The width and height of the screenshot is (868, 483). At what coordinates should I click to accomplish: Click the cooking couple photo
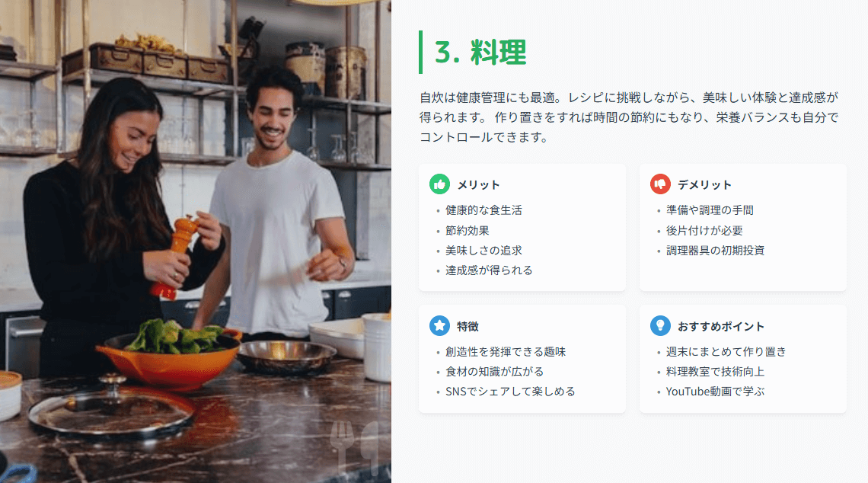point(196,241)
